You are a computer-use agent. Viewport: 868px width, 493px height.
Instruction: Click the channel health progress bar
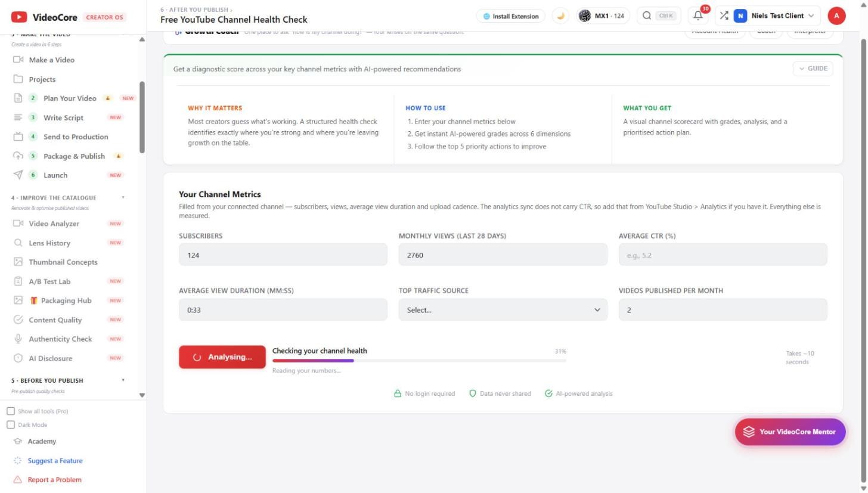click(x=419, y=361)
